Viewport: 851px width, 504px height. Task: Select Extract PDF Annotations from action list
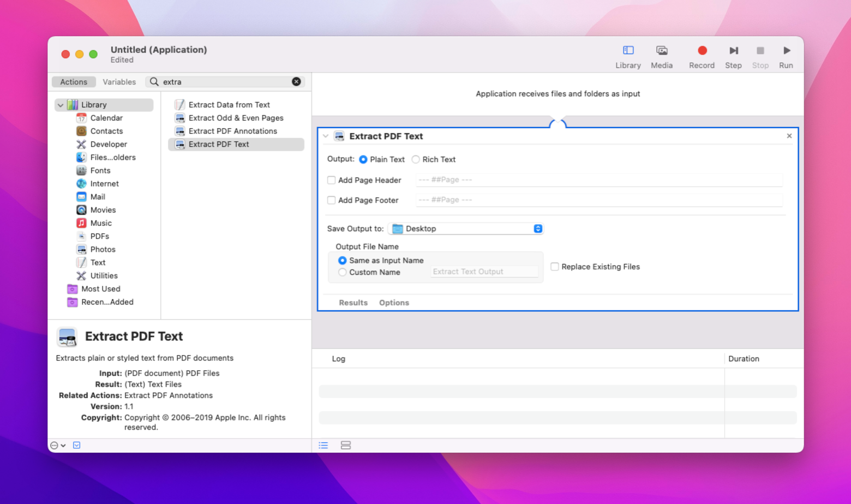tap(233, 131)
